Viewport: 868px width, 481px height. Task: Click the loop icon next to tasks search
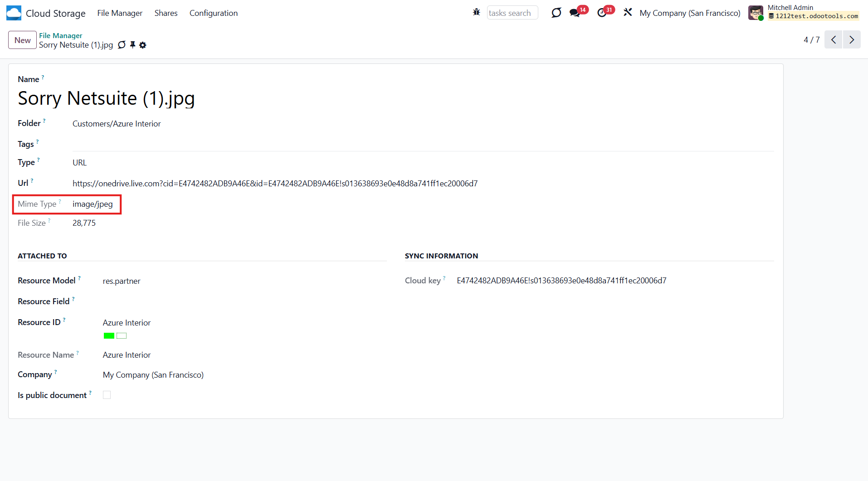pos(556,13)
